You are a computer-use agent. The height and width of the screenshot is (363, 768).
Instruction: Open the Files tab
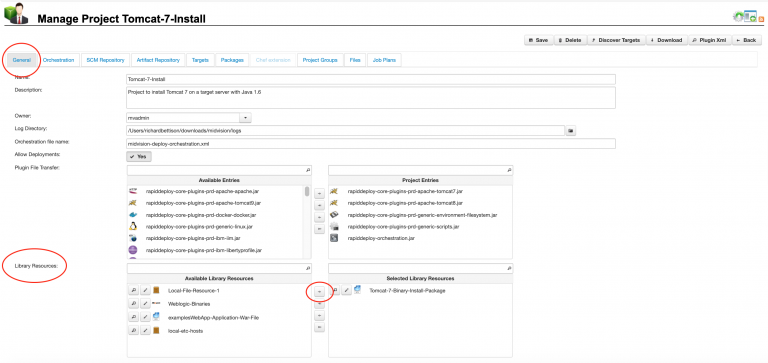(355, 60)
